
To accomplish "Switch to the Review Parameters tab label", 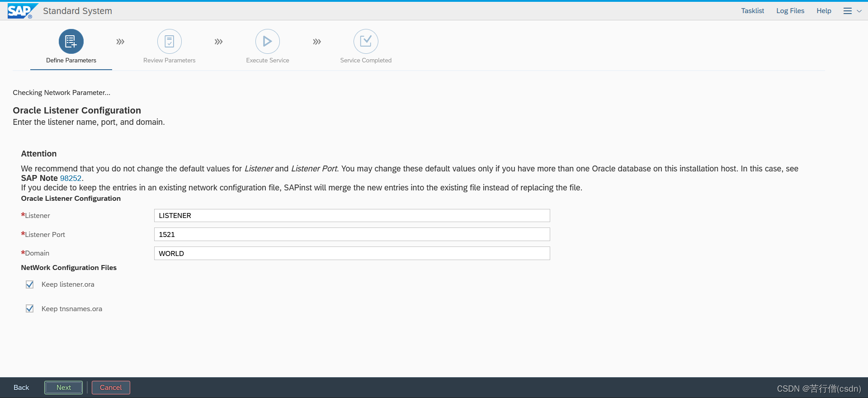I will 170,60.
